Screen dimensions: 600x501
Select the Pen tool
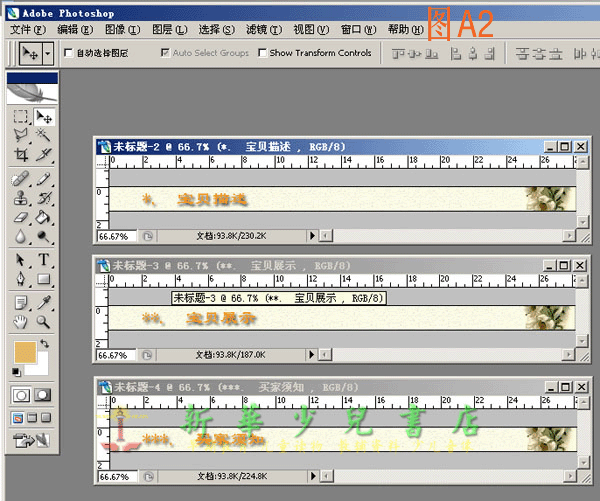coord(21,279)
